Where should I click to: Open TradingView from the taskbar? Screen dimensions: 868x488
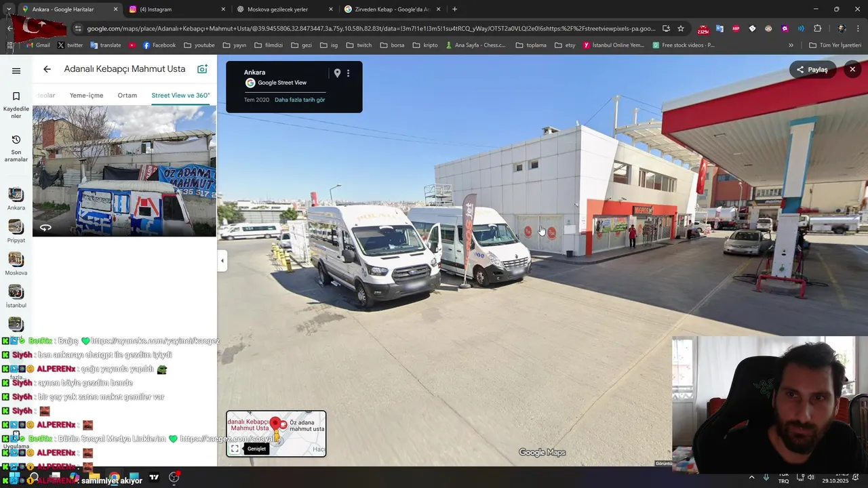[154, 477]
